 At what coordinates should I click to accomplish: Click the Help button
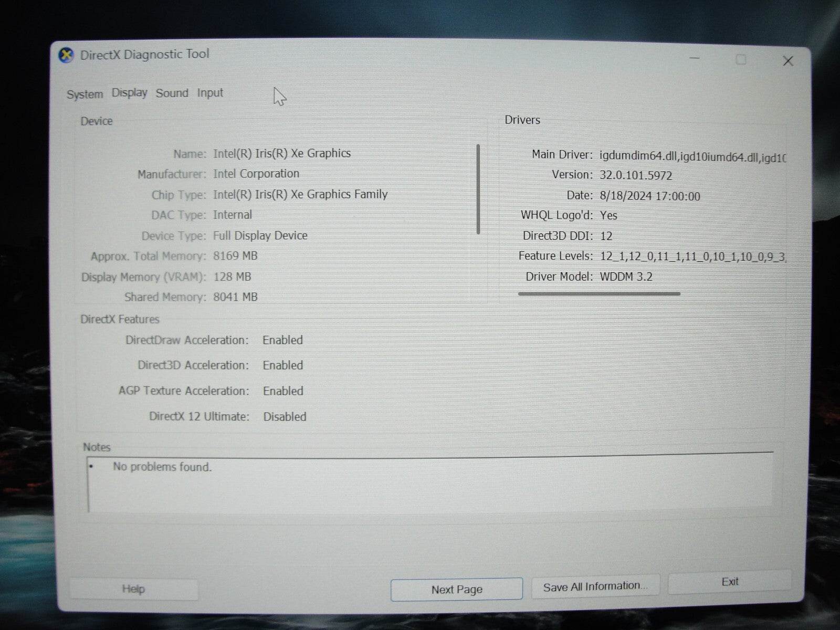[133, 589]
